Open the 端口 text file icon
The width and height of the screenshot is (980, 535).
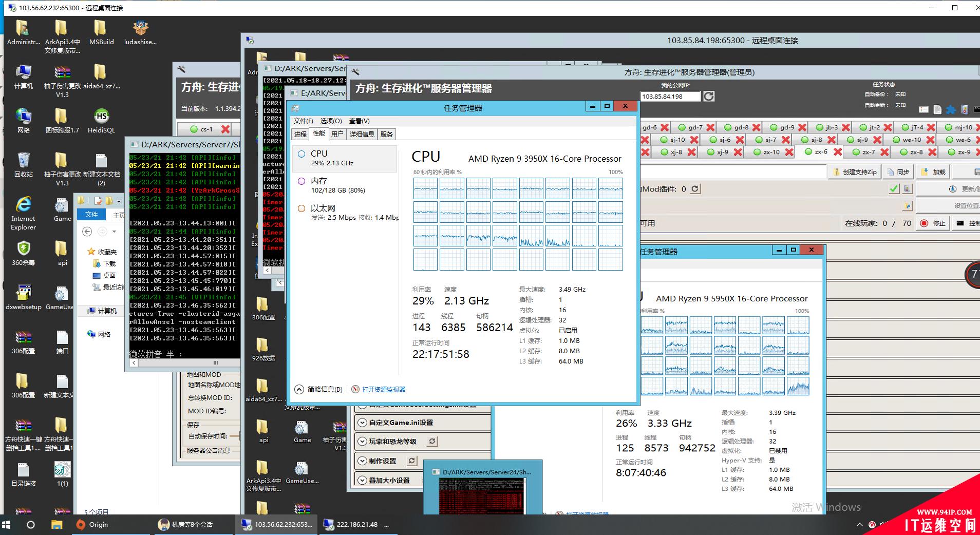tap(62, 341)
